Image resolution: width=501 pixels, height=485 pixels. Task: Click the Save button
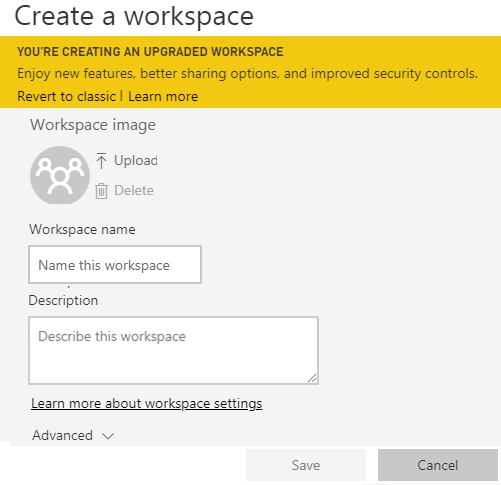coord(306,465)
